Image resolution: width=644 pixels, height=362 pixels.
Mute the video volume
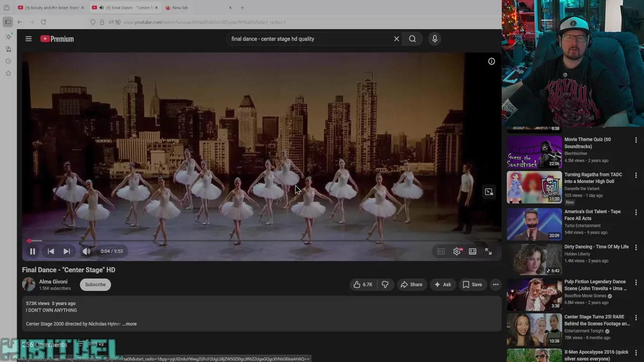point(87,251)
